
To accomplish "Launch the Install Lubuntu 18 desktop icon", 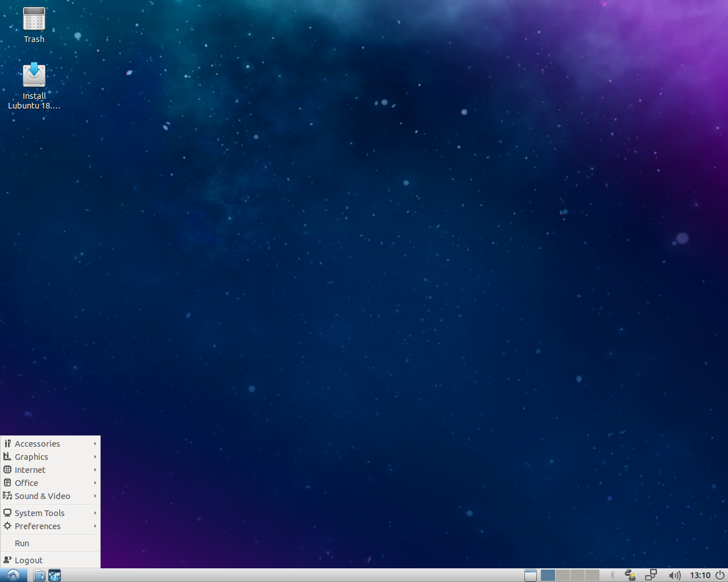I will 34,86.
